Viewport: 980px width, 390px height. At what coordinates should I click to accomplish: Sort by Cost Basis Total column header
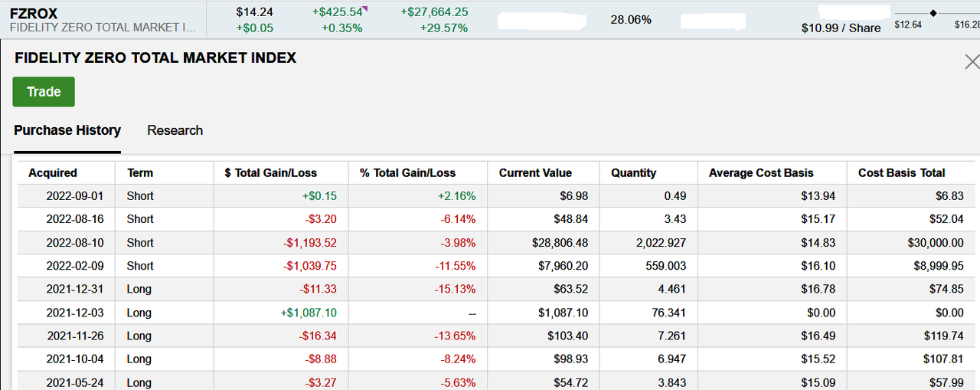pos(901,173)
